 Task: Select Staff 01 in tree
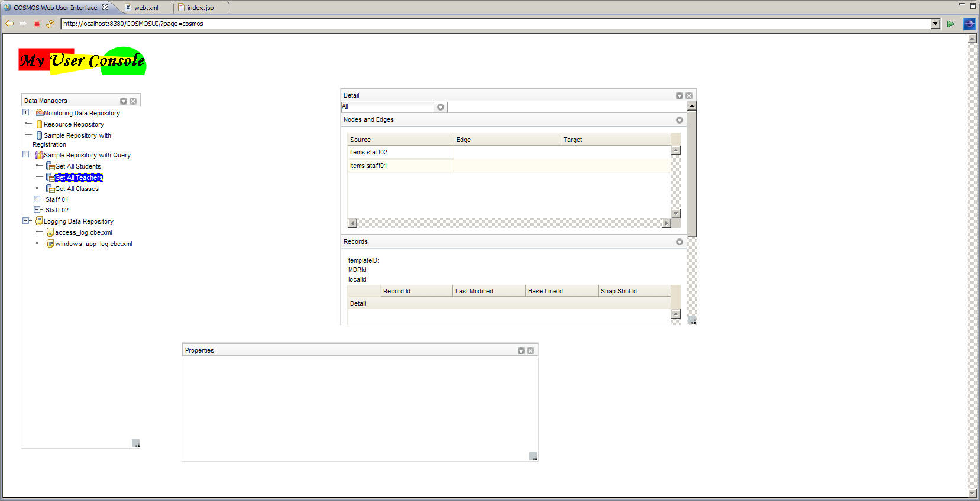pos(57,199)
